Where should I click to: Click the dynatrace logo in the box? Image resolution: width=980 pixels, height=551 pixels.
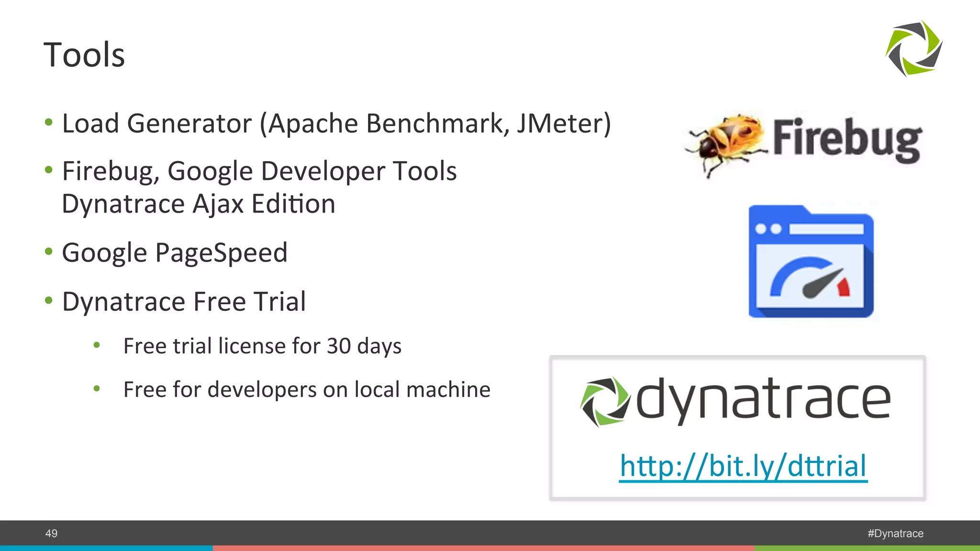pos(735,401)
